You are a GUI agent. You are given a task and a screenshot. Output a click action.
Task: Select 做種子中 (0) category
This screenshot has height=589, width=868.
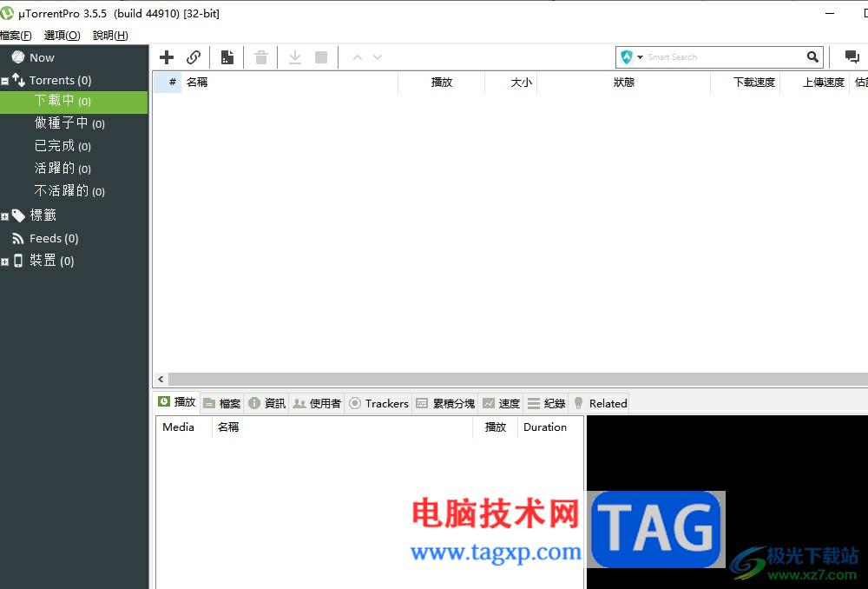[x=69, y=123]
